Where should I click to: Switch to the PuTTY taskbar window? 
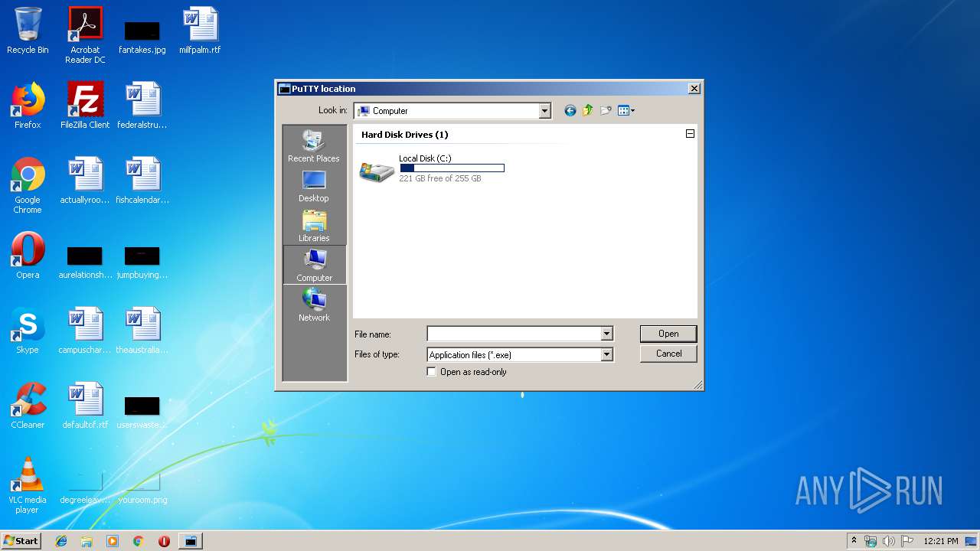point(190,541)
